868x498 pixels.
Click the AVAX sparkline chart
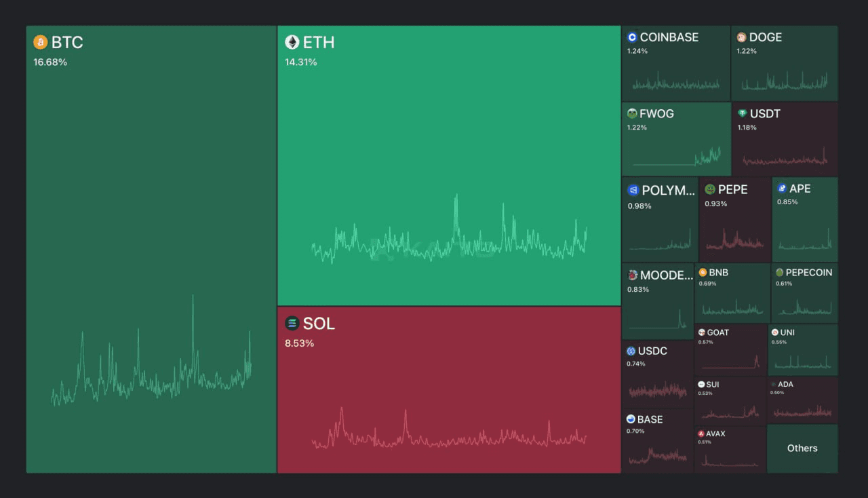[x=730, y=461]
